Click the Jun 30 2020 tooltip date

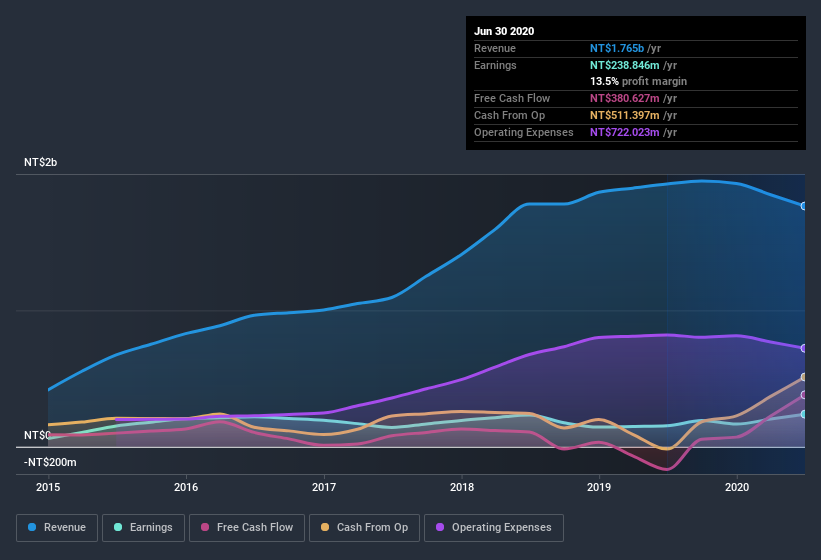pos(504,31)
